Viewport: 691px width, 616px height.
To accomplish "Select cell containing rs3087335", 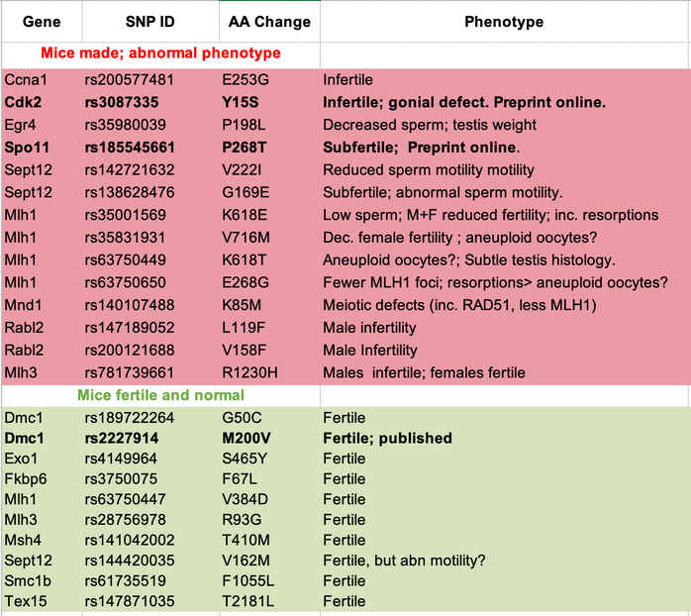I will 150,102.
